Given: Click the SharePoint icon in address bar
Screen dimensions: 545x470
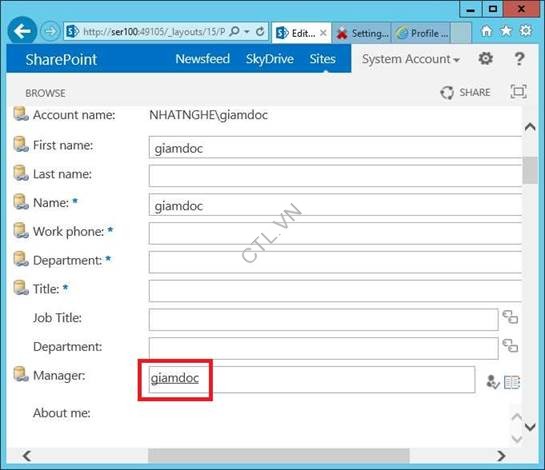Looking at the screenshot, I should (x=73, y=32).
